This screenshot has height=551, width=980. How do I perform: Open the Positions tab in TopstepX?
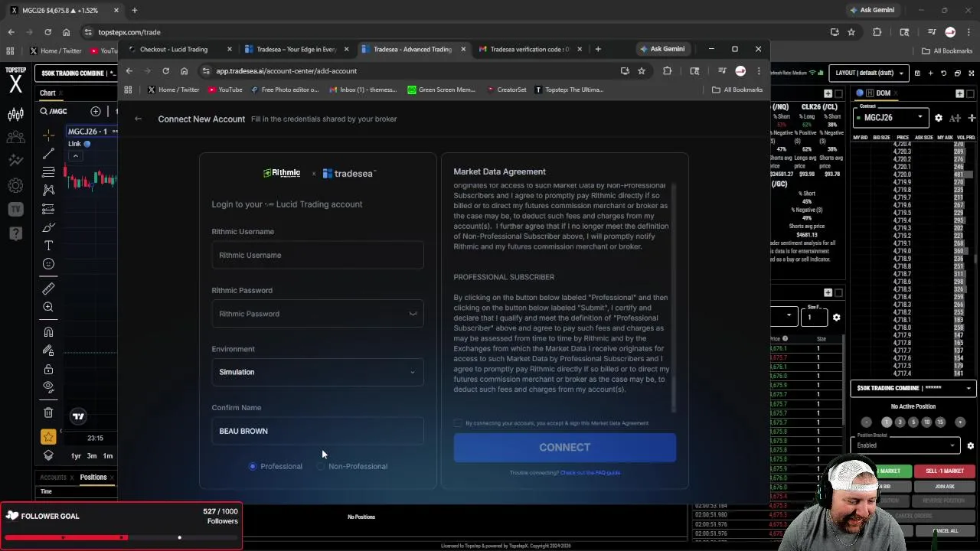93,477
